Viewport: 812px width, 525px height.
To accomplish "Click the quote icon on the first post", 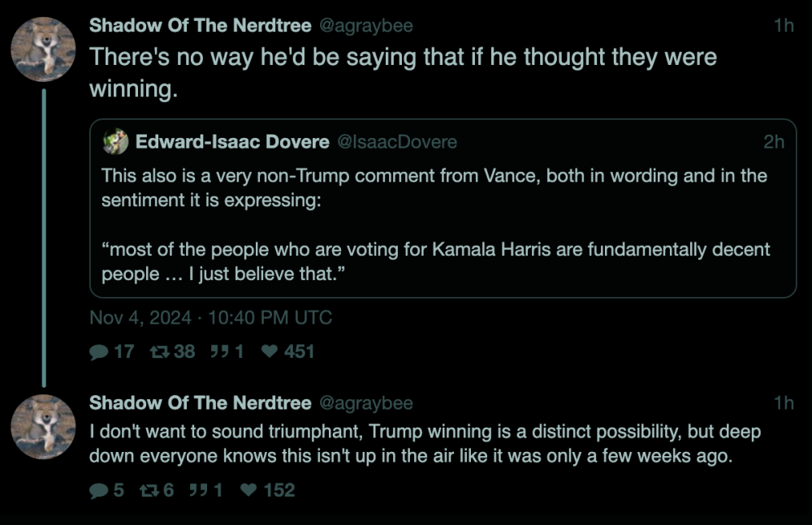I will (219, 352).
